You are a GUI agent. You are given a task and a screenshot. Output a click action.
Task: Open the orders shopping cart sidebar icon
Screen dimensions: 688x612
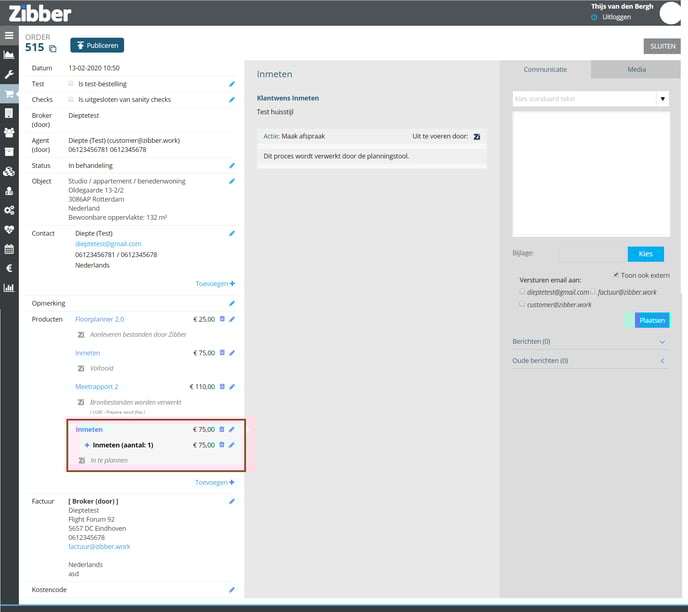pos(9,94)
